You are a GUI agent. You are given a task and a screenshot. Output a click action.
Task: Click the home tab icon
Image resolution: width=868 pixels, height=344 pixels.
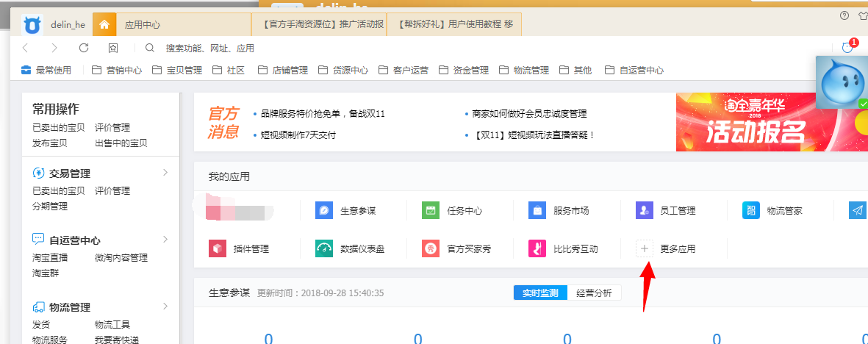[104, 24]
